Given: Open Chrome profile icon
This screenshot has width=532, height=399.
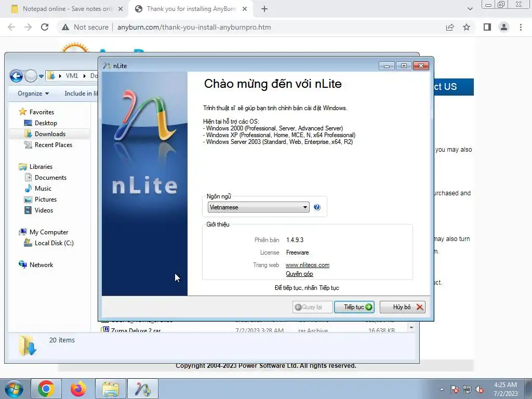Looking at the screenshot, I should tap(504, 27).
